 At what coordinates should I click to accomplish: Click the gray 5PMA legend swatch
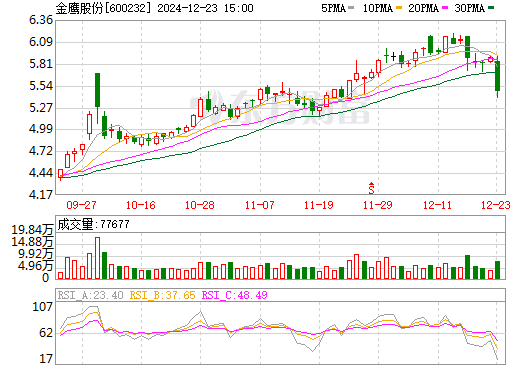(351, 7)
